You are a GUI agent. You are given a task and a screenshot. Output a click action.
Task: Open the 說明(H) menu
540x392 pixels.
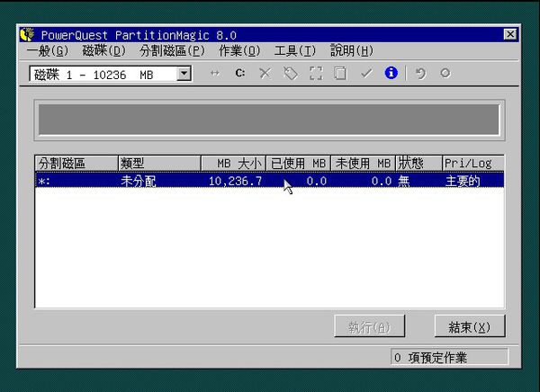coord(352,51)
